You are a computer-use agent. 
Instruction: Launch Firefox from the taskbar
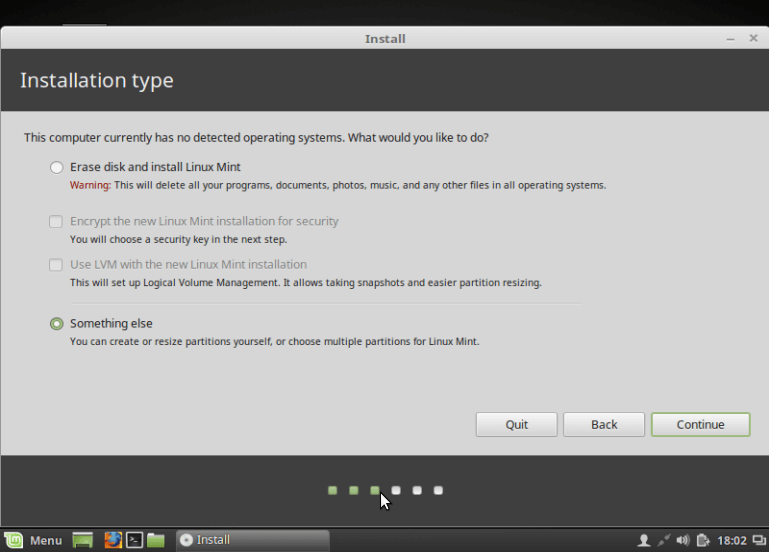(113, 540)
